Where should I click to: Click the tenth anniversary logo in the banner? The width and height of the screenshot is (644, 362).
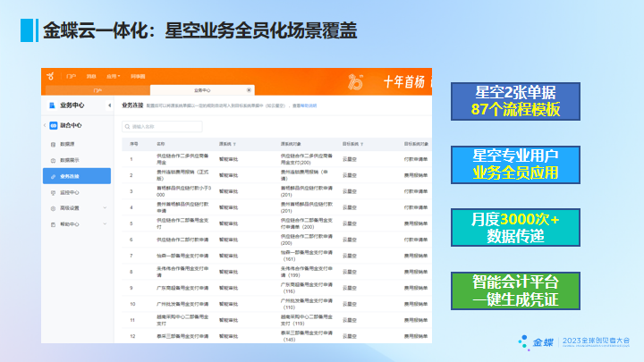[356, 81]
